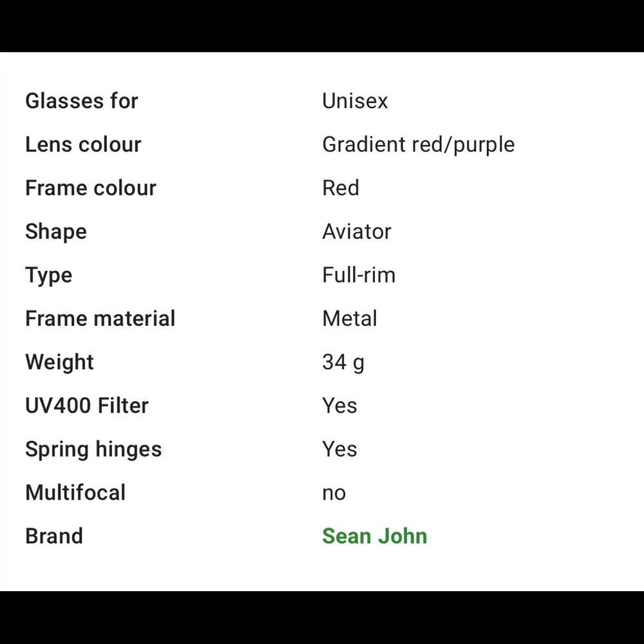Select the Lens colour label
644x644 pixels.
(x=83, y=144)
